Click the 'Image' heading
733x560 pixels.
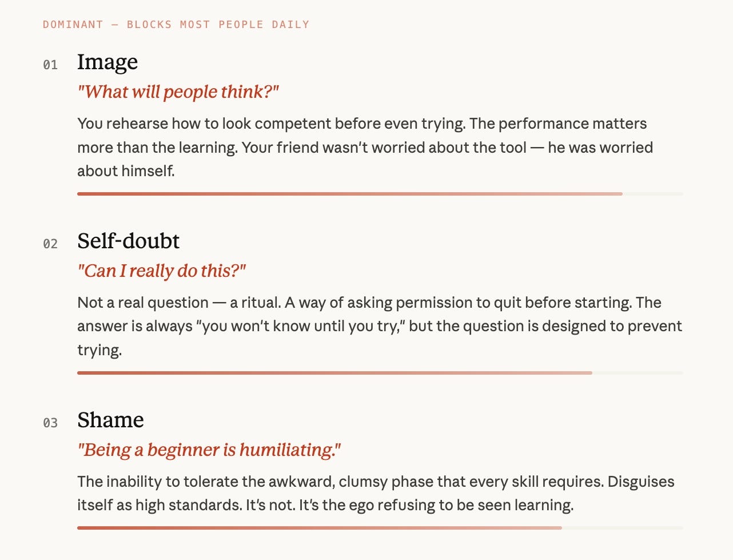tap(107, 62)
